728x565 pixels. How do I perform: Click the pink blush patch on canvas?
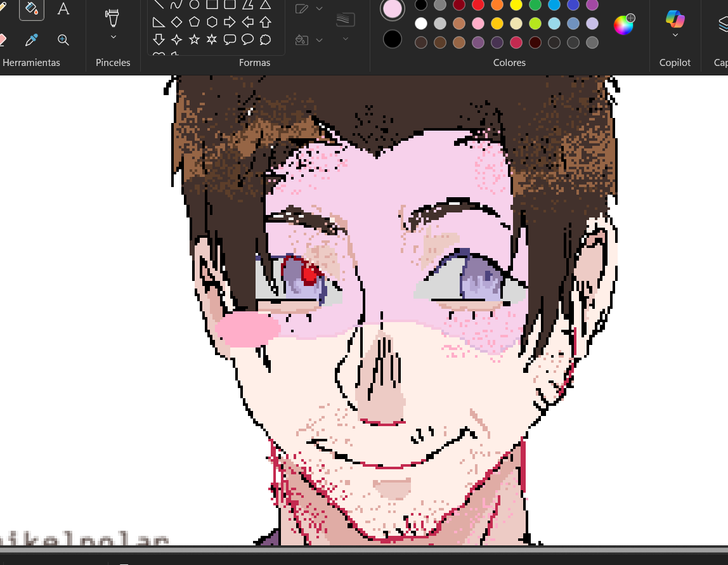coord(248,329)
